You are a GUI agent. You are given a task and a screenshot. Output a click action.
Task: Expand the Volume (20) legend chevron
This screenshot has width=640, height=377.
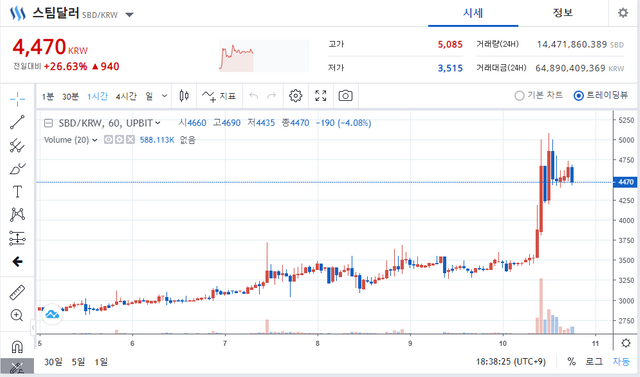click(95, 140)
